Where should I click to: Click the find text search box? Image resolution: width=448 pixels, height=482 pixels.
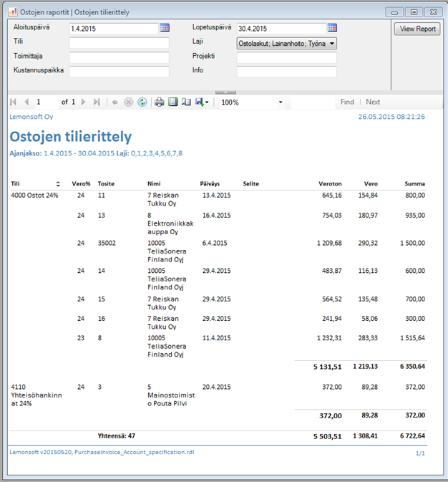click(x=313, y=102)
